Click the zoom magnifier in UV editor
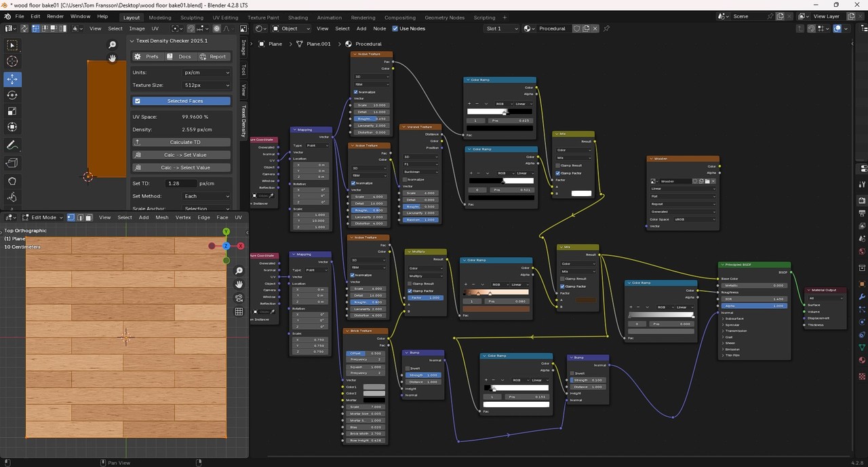Image resolution: width=868 pixels, height=467 pixels. pos(113,45)
